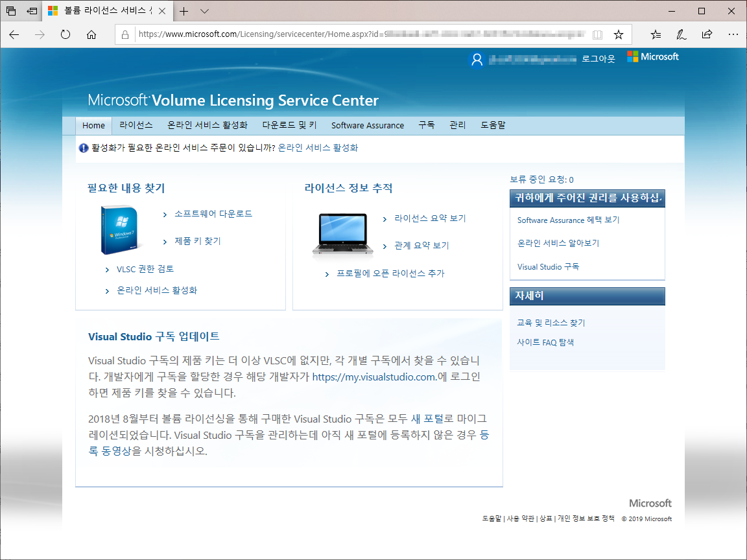Open the 도움말 menu in navigation bar
The height and width of the screenshot is (560, 747).
[493, 125]
